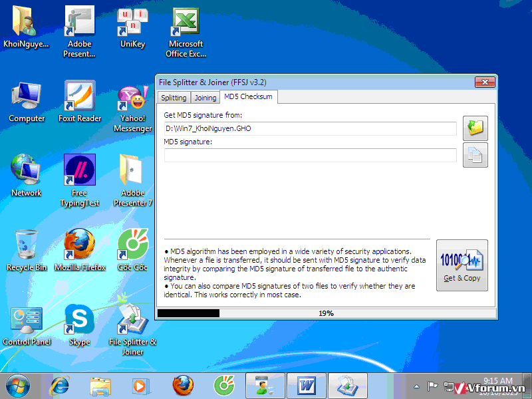Open Foxit Reader desktop icon
Screen dimensions: 532x399
(80, 102)
